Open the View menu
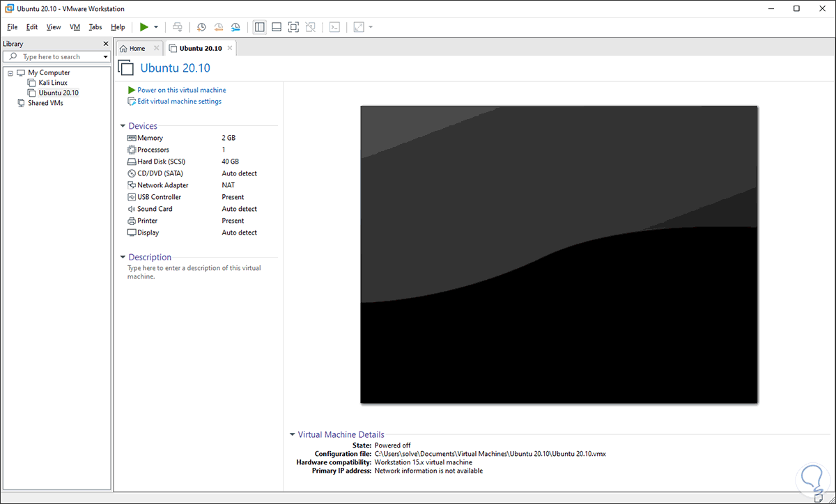836x504 pixels. [x=54, y=27]
